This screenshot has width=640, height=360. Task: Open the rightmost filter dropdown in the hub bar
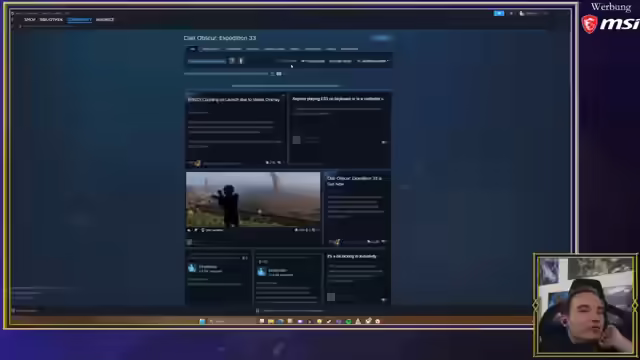coord(373,61)
